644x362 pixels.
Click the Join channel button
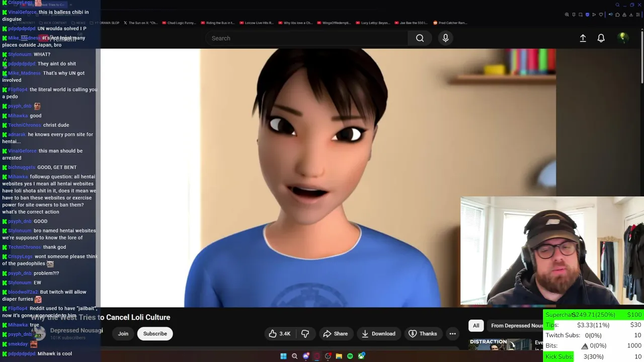pyautogui.click(x=123, y=333)
